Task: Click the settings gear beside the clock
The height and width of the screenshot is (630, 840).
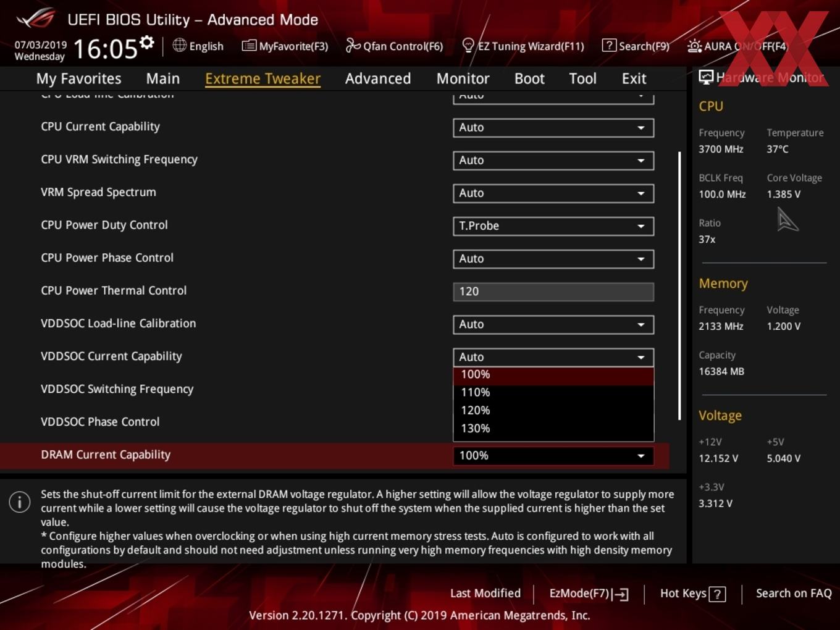Action: pyautogui.click(x=147, y=43)
